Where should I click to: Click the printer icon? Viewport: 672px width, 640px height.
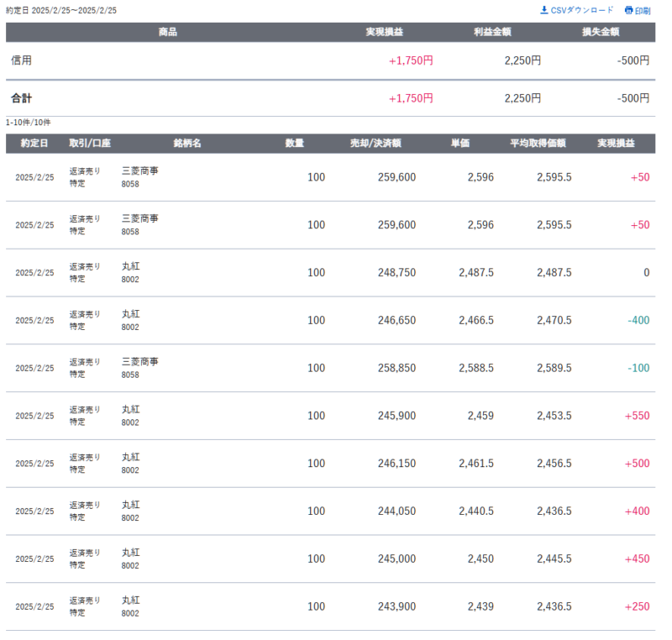628,10
